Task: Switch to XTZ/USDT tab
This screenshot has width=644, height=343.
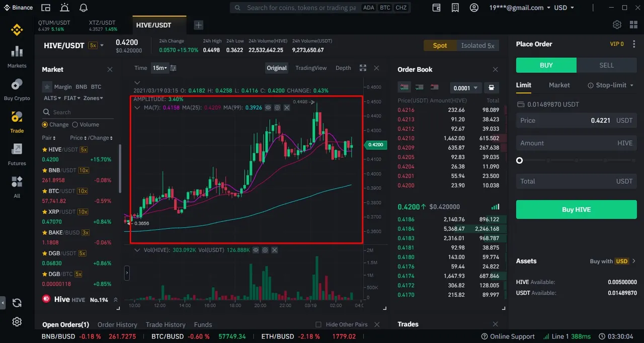Action: (103, 26)
